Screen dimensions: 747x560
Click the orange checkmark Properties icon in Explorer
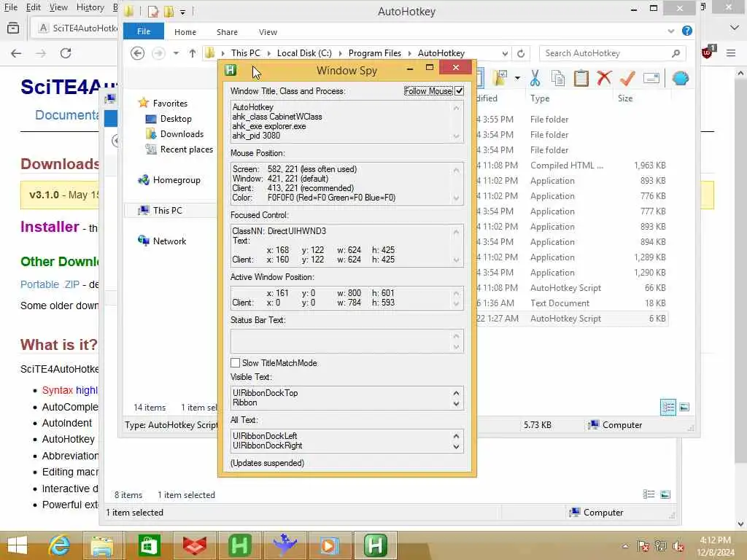(627, 78)
